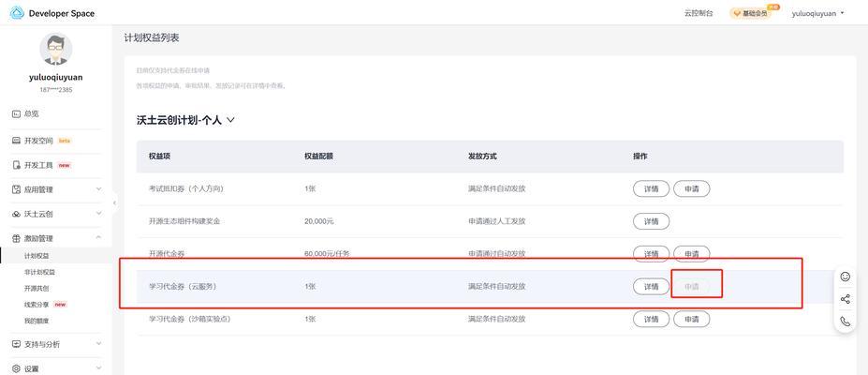This screenshot has height=375, width=868.
Task: Open the yuluoqiuyuan account dropdown
Action: point(817,13)
